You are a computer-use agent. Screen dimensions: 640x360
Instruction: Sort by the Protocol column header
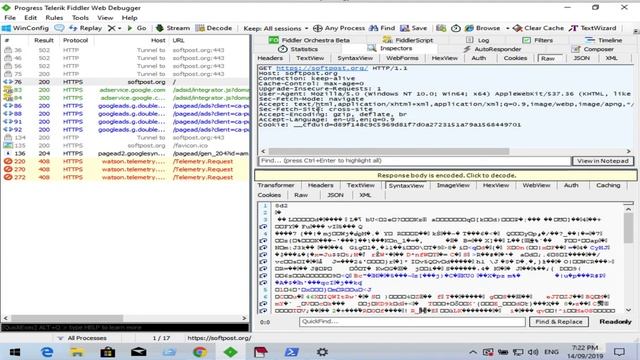(75, 40)
